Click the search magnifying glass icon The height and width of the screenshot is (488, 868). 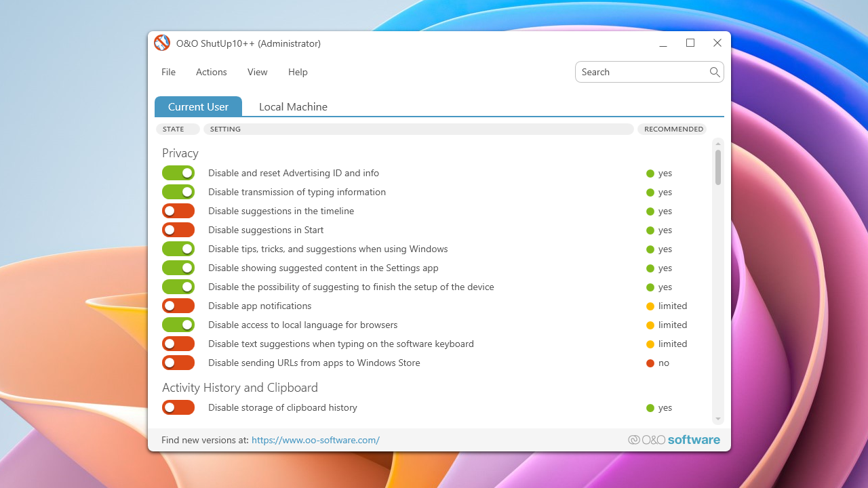715,72
